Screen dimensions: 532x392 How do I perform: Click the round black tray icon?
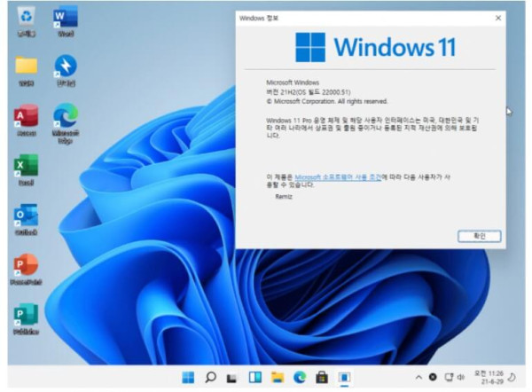coord(433,377)
